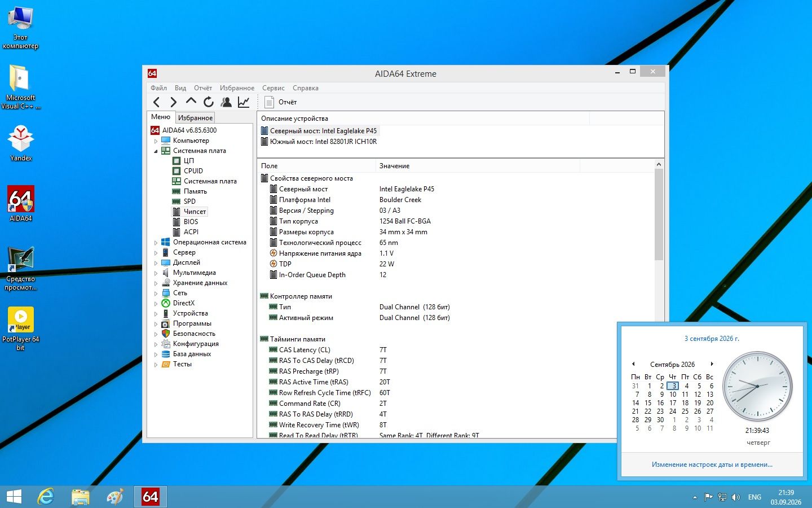This screenshot has width=812, height=508.
Task: Click the up arrow toolbar icon
Action: tap(191, 102)
